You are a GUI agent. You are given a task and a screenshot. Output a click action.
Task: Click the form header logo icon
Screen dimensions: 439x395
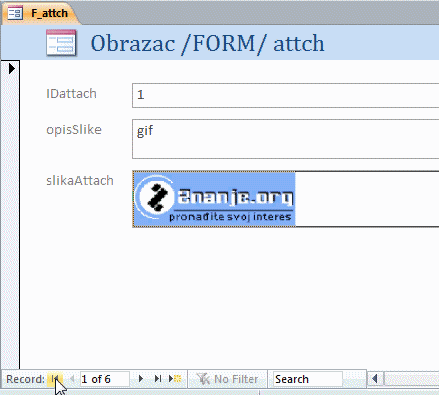[61, 43]
